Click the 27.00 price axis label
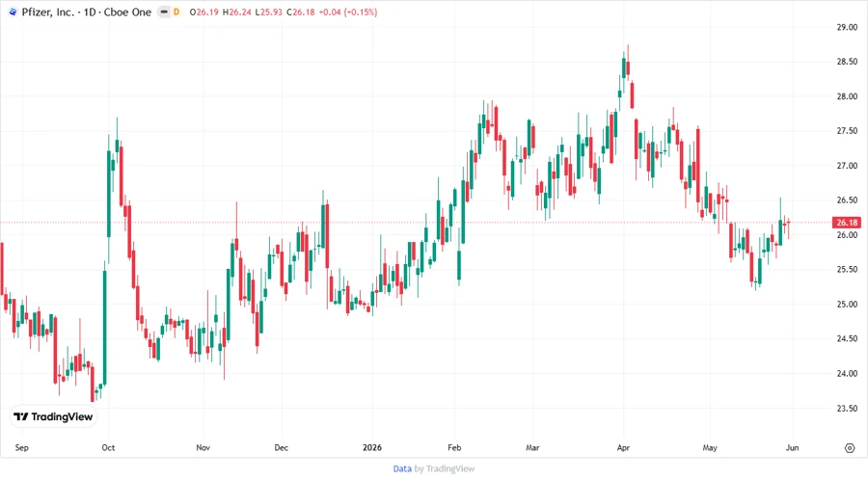Image resolution: width=868 pixels, height=480 pixels. [847, 166]
